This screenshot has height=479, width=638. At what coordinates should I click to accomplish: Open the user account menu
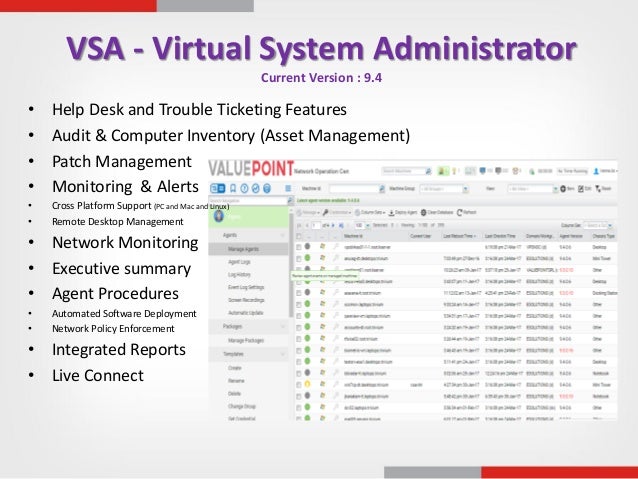(606, 171)
